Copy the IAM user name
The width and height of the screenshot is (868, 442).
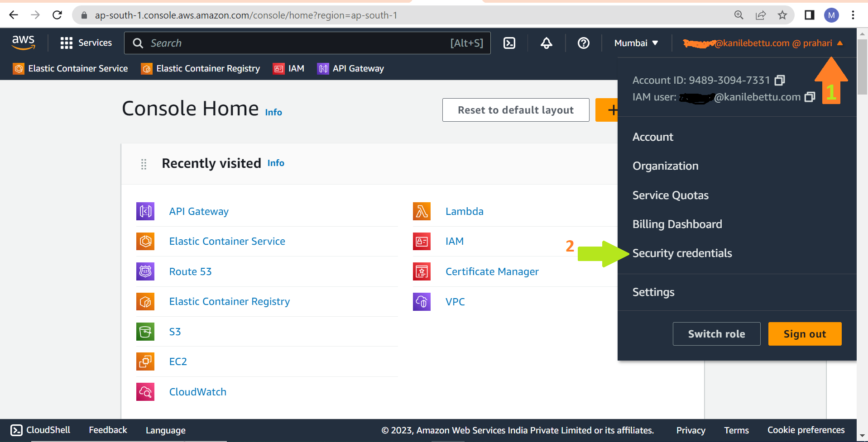[810, 97]
